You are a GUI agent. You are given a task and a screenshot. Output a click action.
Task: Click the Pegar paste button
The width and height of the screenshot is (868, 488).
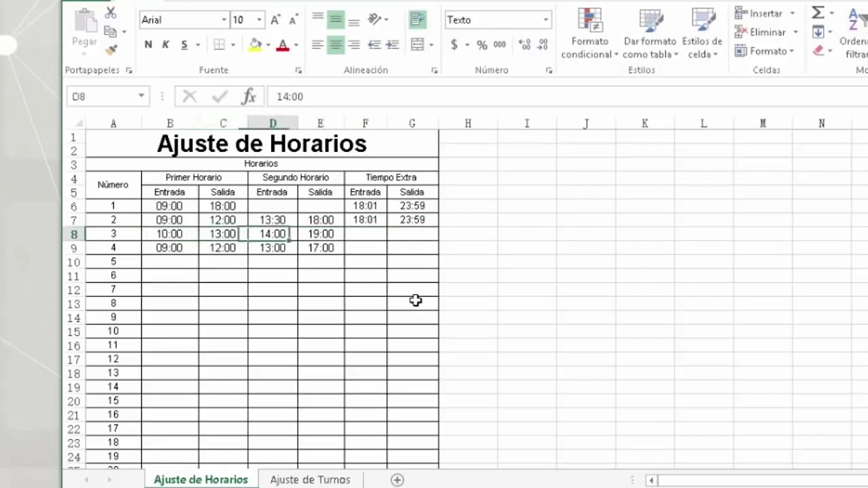tap(85, 28)
